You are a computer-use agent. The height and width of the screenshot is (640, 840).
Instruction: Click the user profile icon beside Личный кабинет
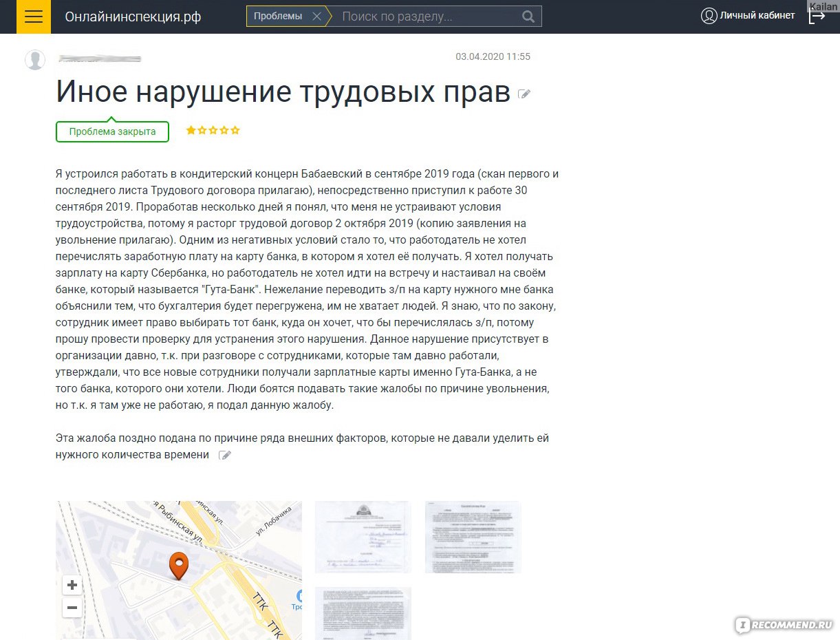[709, 16]
